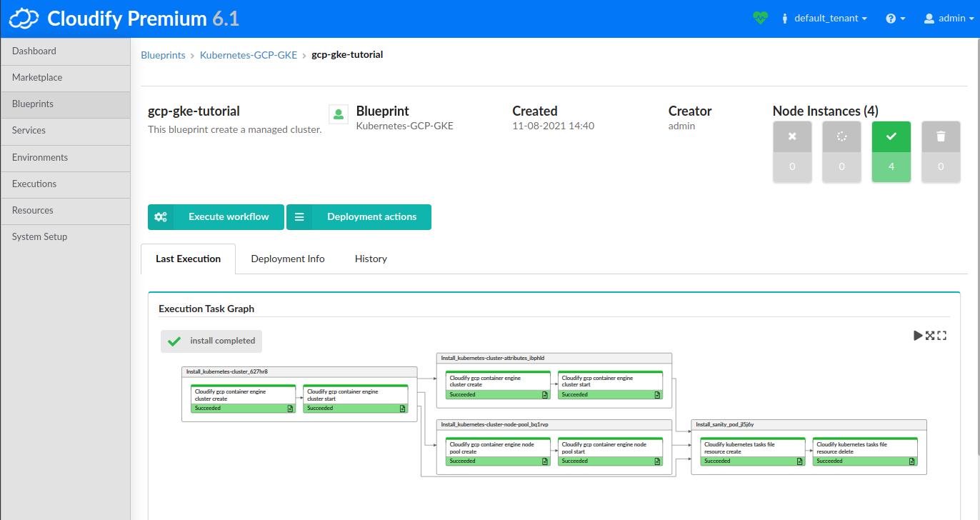Click the spinner icon in Node Instances summary

coord(841,136)
